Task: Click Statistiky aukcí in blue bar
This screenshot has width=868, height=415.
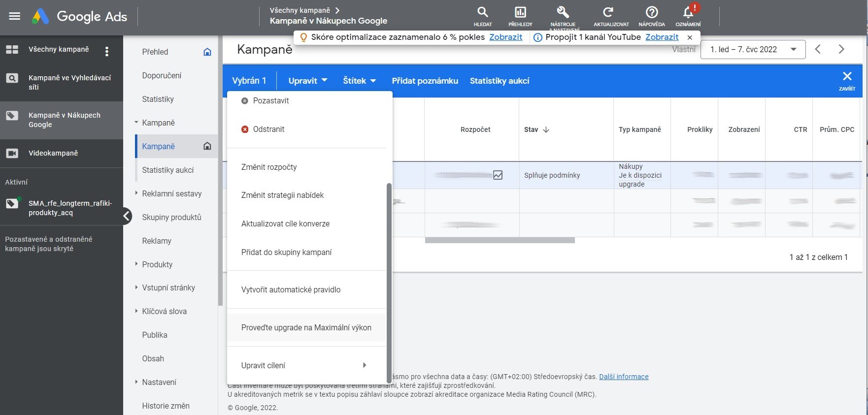Action: coord(500,81)
